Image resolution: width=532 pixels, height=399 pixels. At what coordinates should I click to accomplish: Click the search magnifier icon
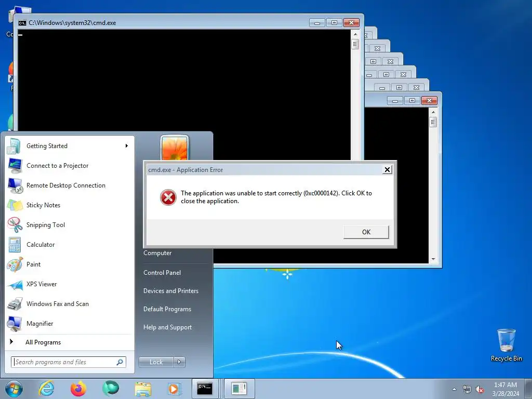[x=120, y=362]
